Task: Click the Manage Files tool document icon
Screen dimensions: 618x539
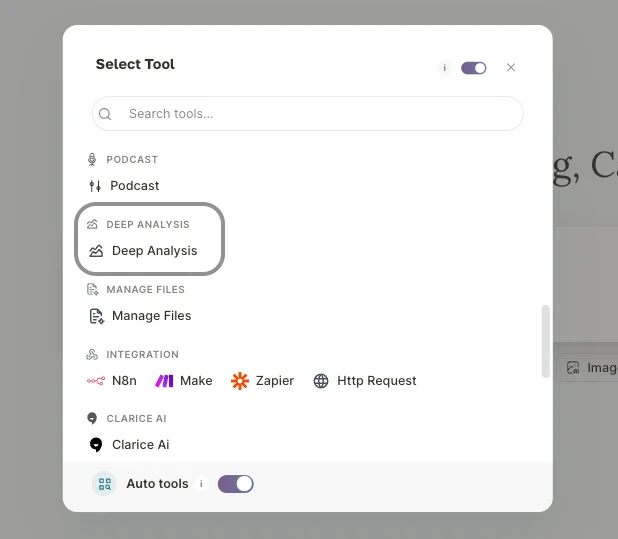Action: coord(97,316)
